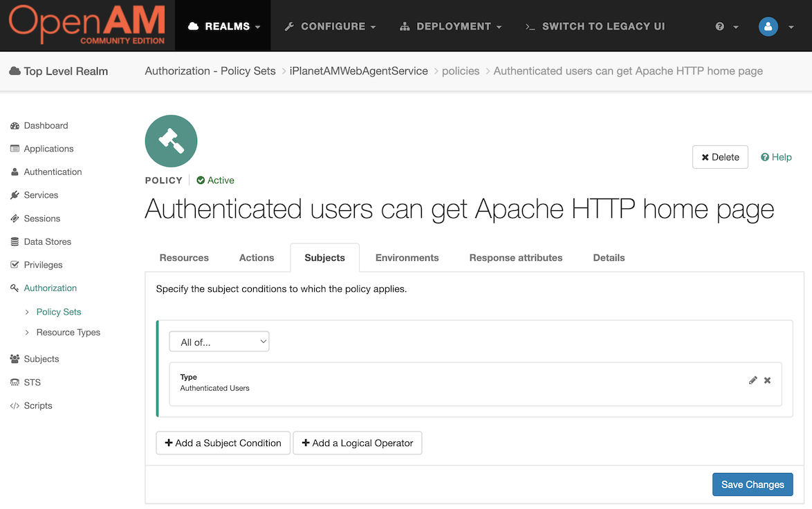Image resolution: width=812 pixels, height=509 pixels.
Task: Click the Active status indicator
Action: click(x=215, y=181)
